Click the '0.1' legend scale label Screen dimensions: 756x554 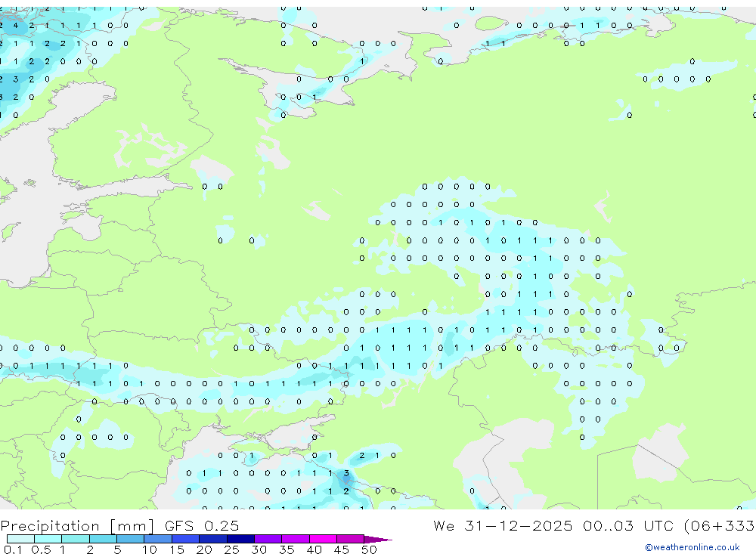[13, 549]
